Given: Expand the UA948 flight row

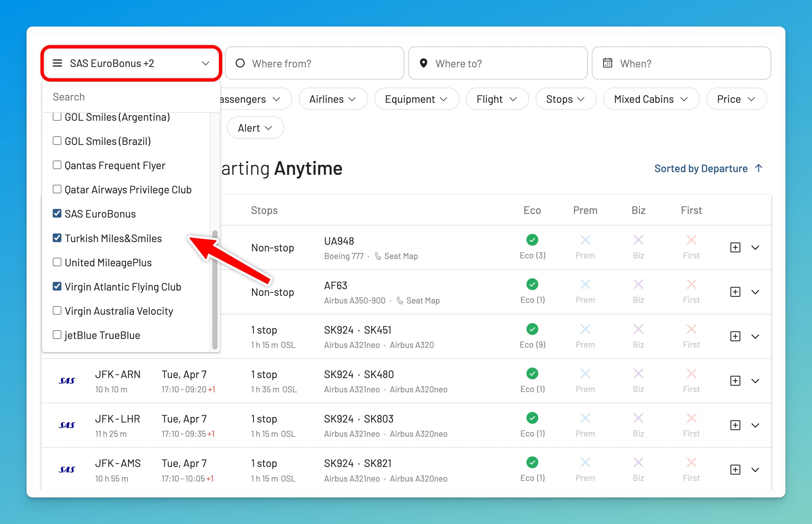Looking at the screenshot, I should pos(755,248).
